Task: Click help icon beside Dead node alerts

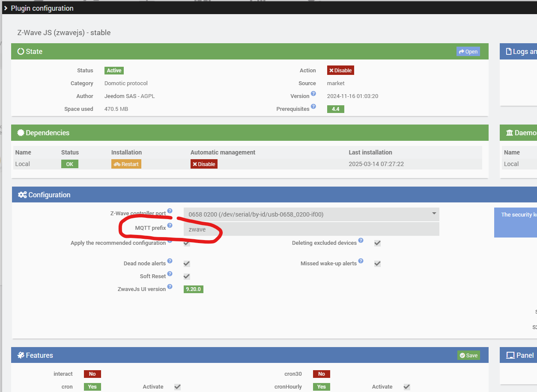Action: pos(170,261)
